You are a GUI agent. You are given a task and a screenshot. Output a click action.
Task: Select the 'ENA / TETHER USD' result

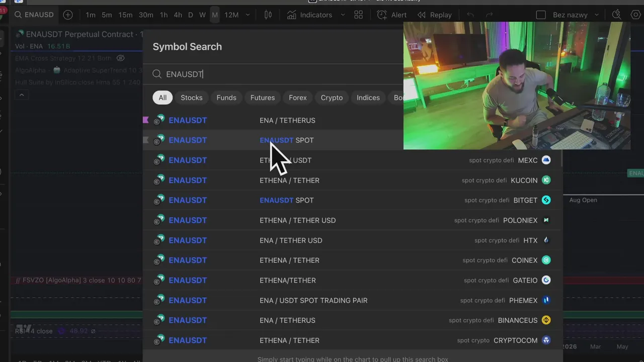(x=291, y=240)
